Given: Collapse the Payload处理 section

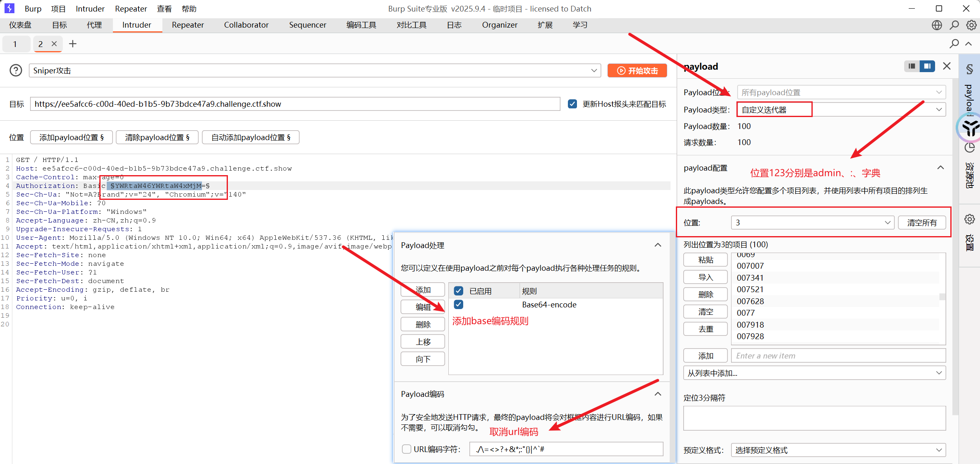Looking at the screenshot, I should click(658, 245).
